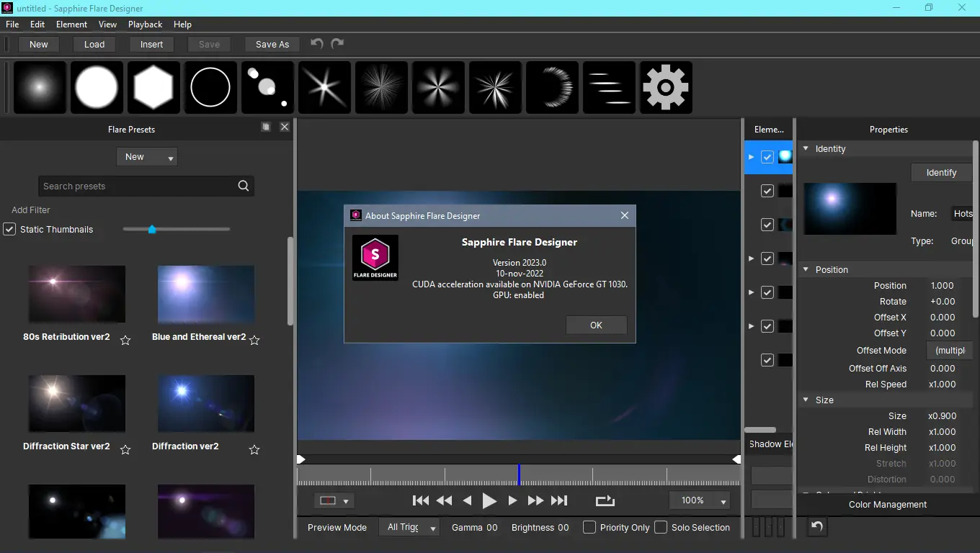Add the soft glow flare element
The width and height of the screenshot is (980, 553).
40,87
